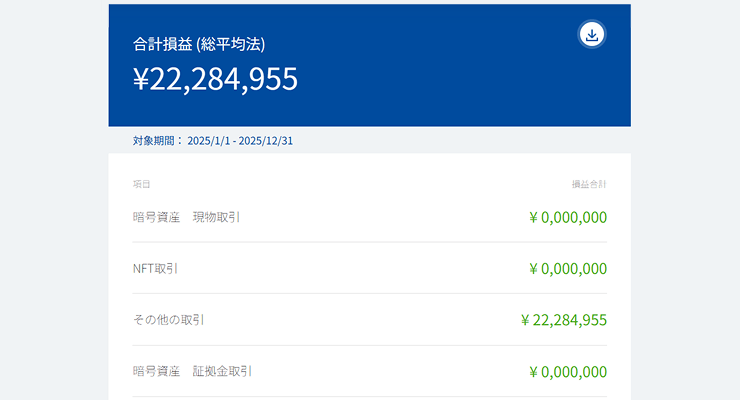Click the green ¥22,284,955 amount for その他の取引
Screen dimensions: 740x400
pos(563,321)
